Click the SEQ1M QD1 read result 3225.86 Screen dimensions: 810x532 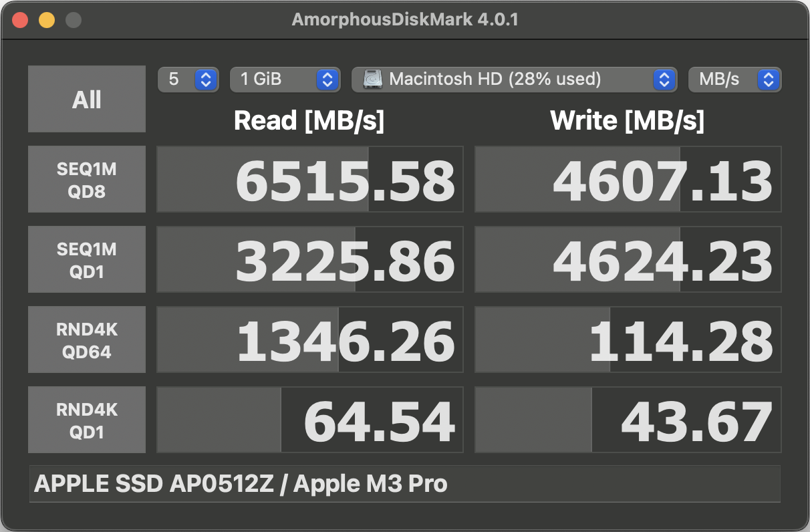(x=310, y=259)
